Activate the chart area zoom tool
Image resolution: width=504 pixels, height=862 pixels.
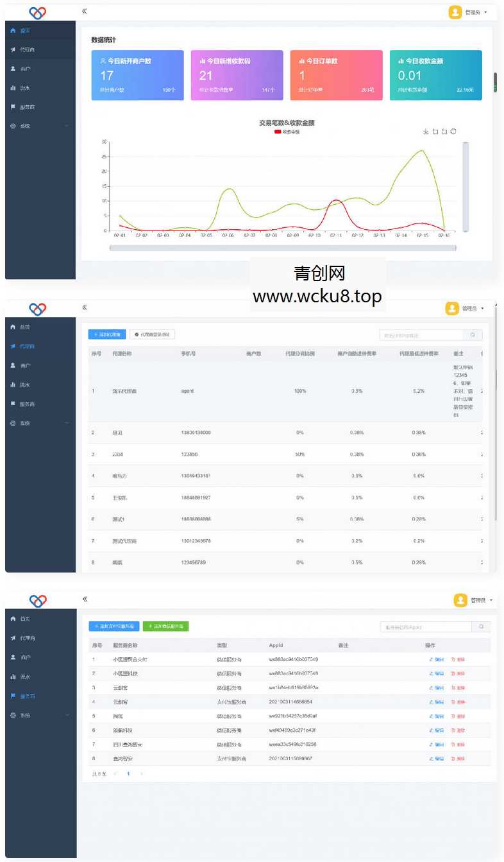(x=435, y=132)
